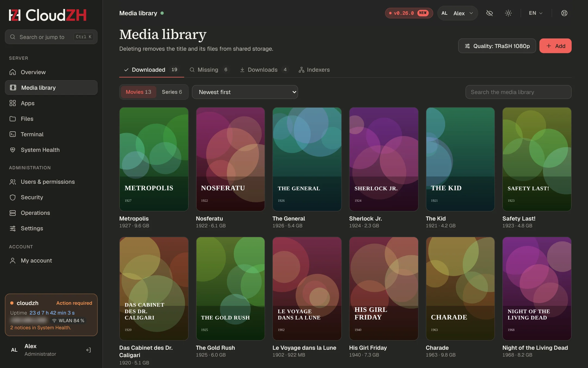Screen dimensions: 588x368
Task: Open the Quality: TRaSH 1080p selector
Action: [x=497, y=46]
